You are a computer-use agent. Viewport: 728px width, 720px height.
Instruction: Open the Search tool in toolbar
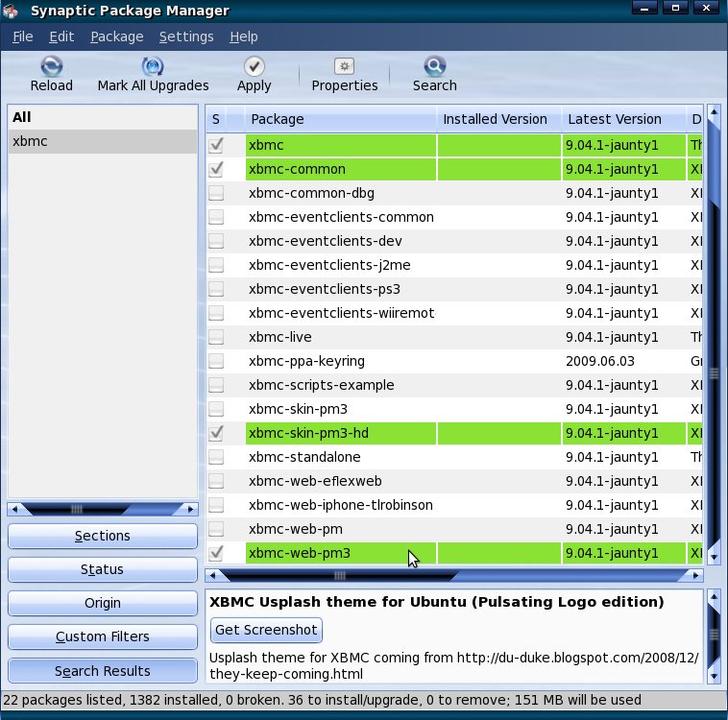[434, 66]
